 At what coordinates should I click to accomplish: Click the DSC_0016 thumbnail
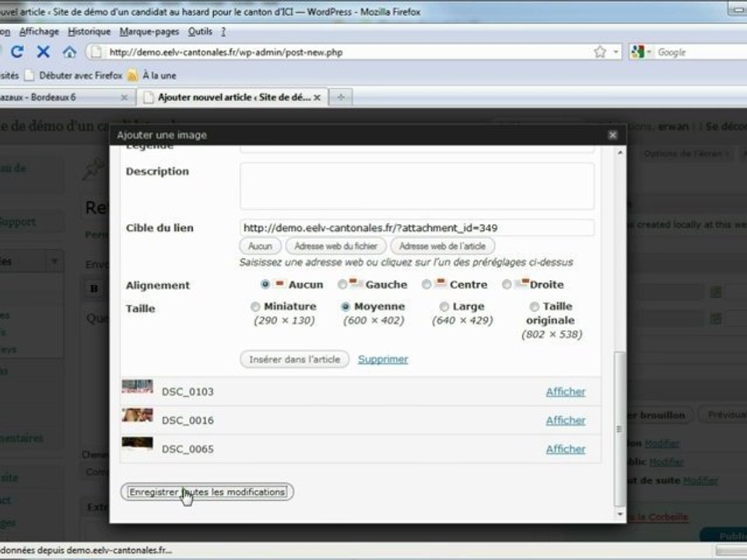(x=137, y=415)
